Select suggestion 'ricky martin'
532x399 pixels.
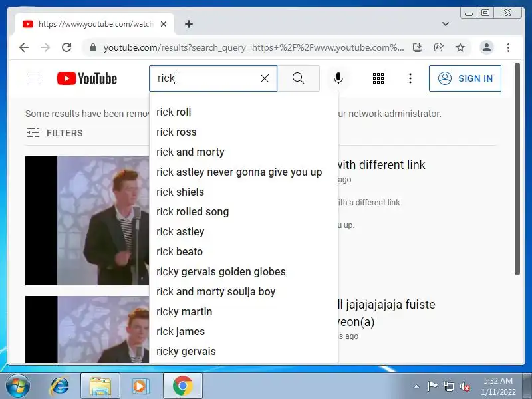pyautogui.click(x=243, y=311)
